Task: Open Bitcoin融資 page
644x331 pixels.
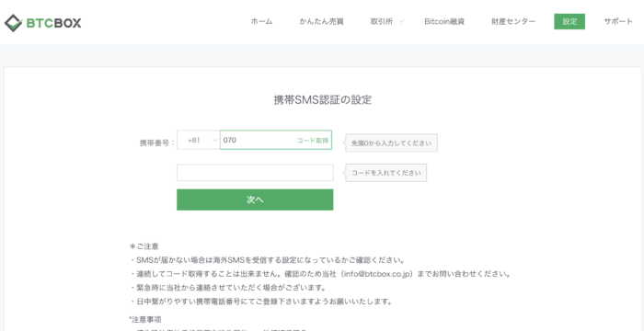Action: (x=444, y=22)
